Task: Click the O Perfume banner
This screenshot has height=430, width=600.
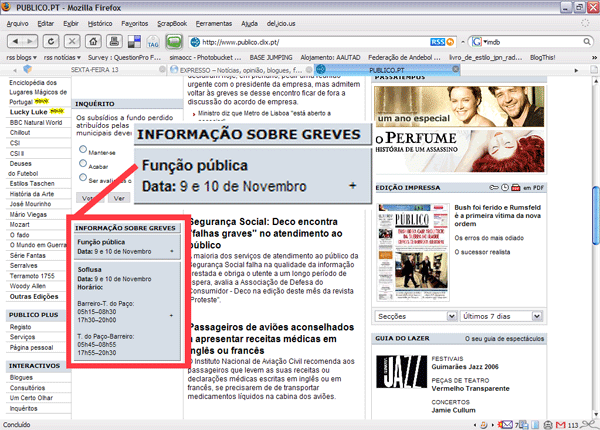Action: (459, 151)
